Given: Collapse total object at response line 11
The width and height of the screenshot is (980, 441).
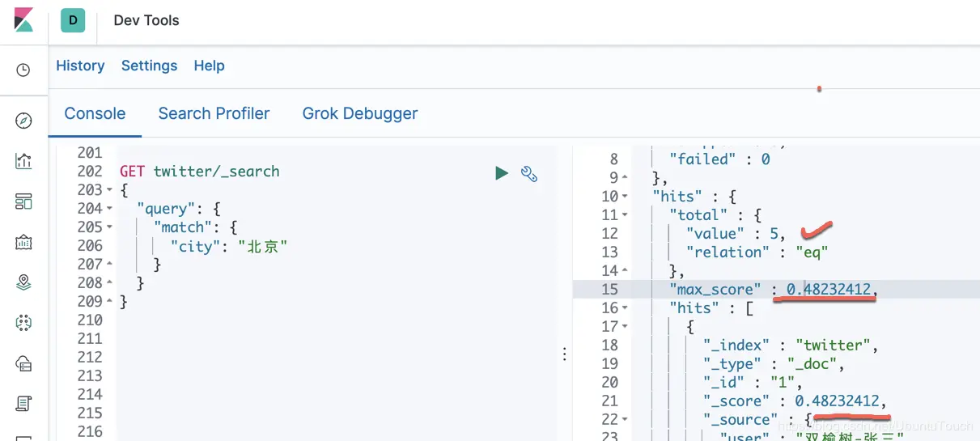Looking at the screenshot, I should (x=625, y=215).
